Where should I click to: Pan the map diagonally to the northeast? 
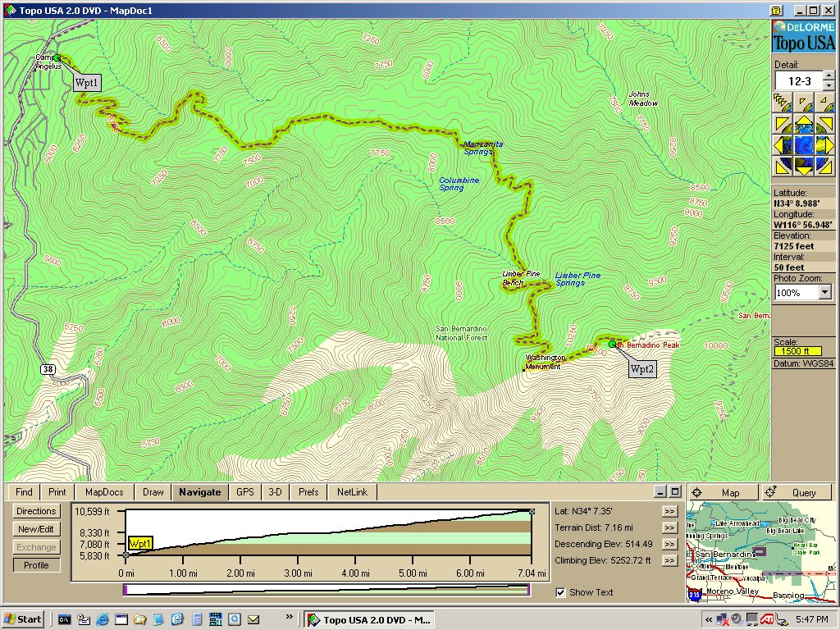825,125
